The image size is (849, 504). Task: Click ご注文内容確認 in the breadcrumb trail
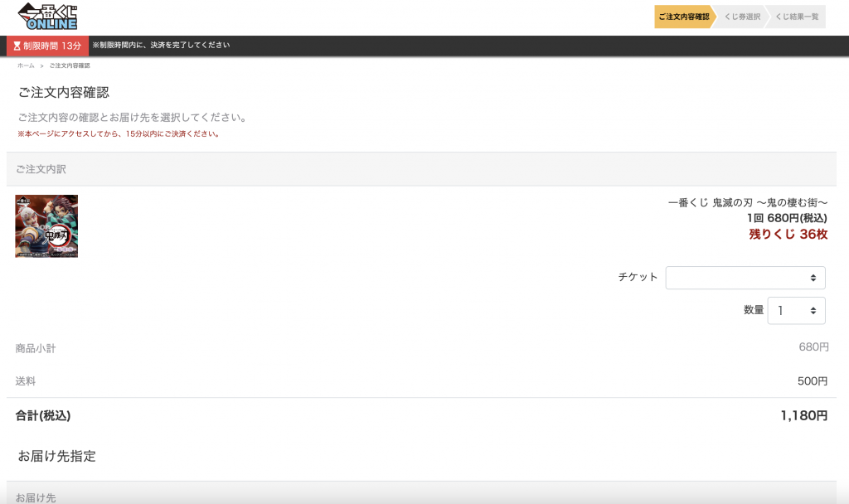(70, 65)
